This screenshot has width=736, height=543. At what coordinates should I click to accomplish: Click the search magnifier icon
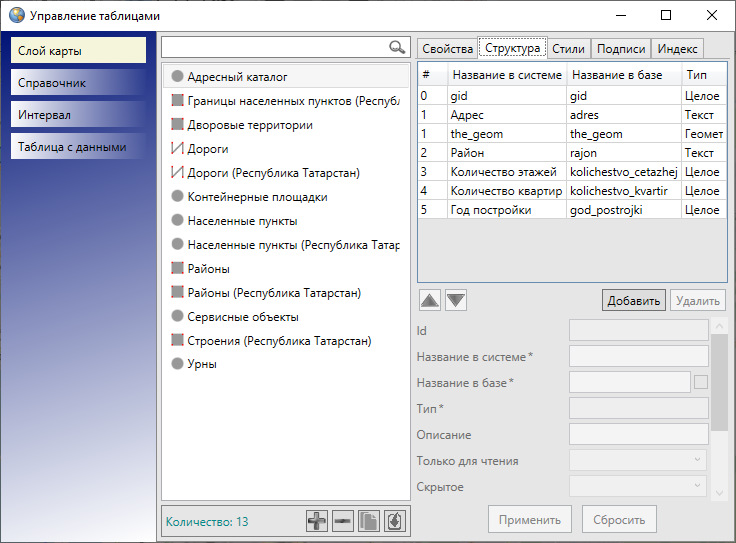[397, 47]
